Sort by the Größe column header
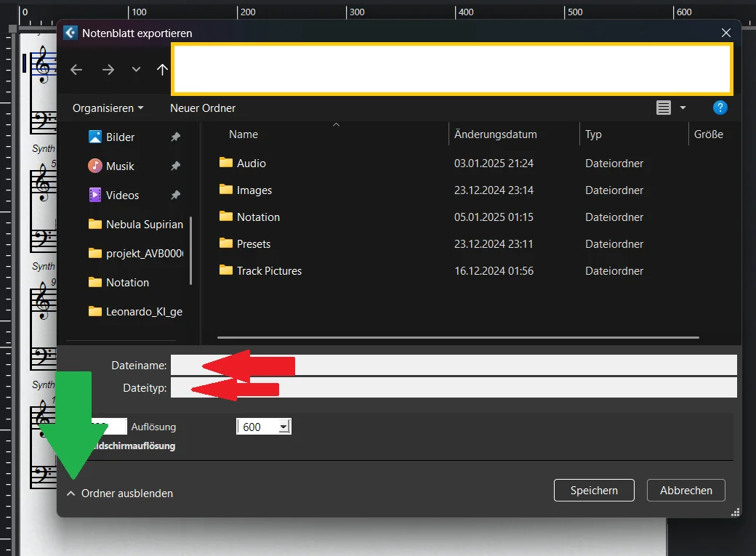756x556 pixels. (708, 134)
